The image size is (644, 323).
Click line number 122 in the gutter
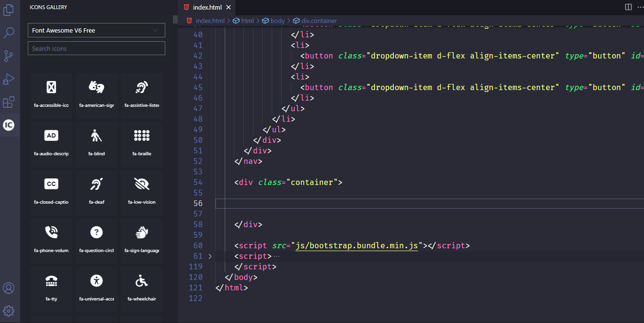(195, 298)
